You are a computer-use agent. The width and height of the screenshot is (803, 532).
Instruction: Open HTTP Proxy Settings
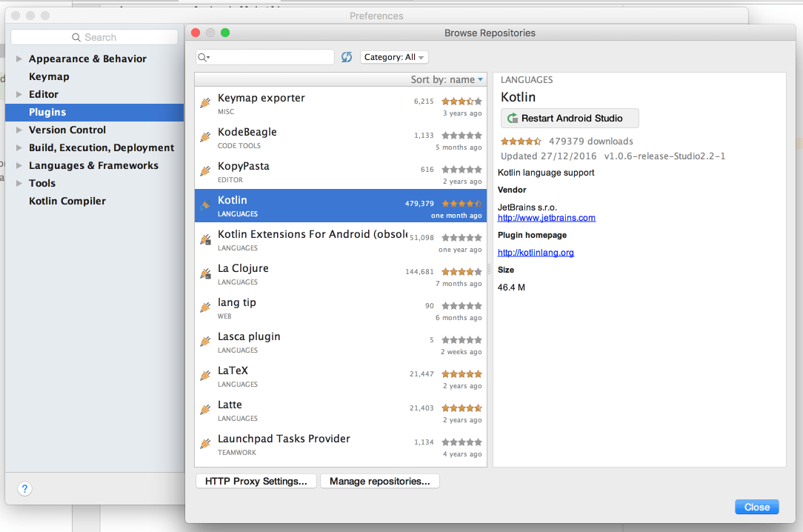point(256,482)
